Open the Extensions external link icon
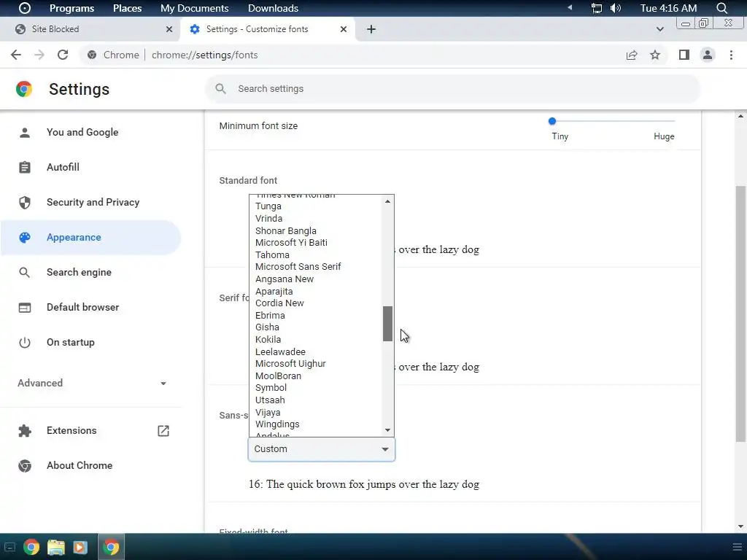 tap(163, 430)
